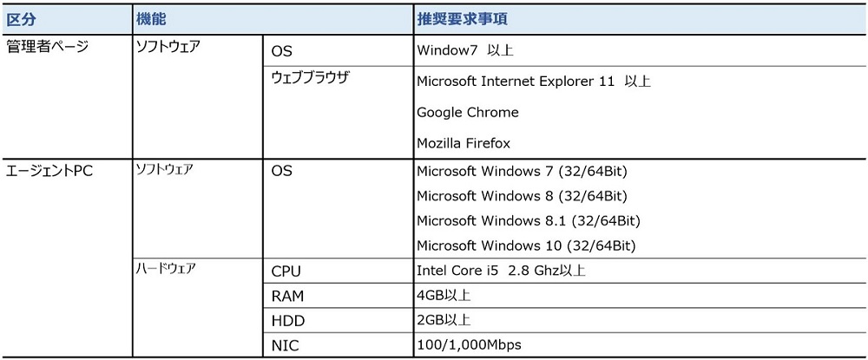The width and height of the screenshot is (868, 360).
Task: Click the Google Chrome entry
Action: click(468, 113)
